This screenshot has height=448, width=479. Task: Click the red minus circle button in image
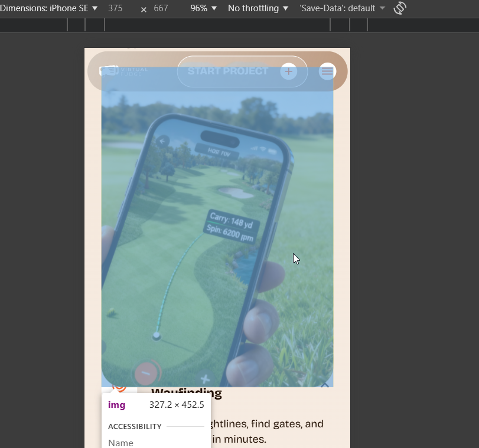pyautogui.click(x=146, y=373)
